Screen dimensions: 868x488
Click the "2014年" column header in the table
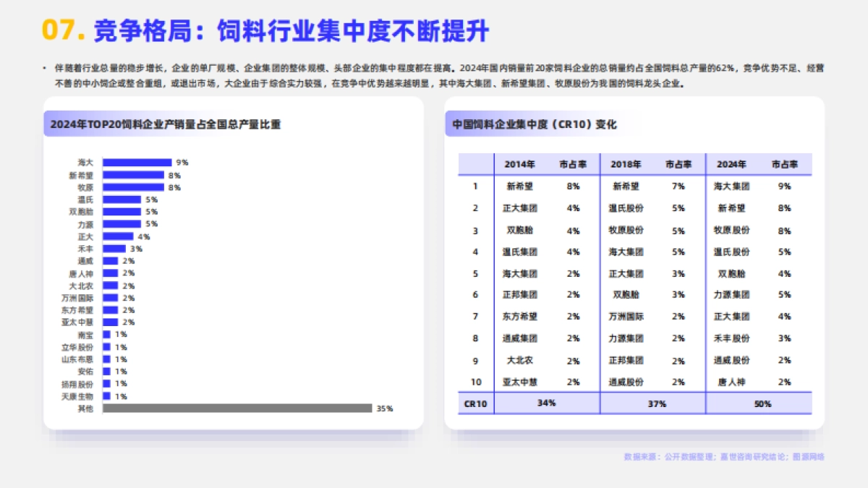coord(520,164)
